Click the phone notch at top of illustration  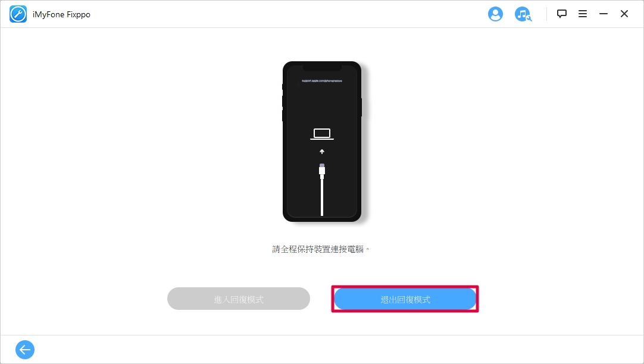pyautogui.click(x=322, y=68)
